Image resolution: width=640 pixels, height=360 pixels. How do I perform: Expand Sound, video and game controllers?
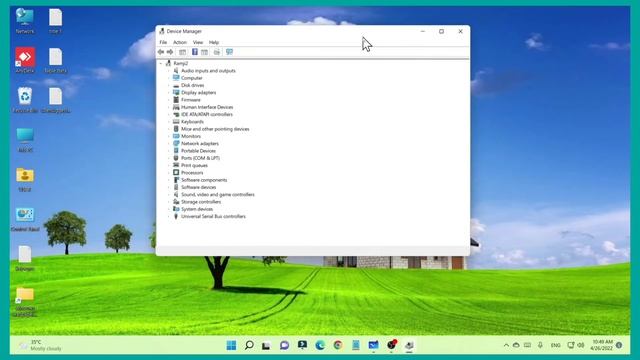point(169,194)
